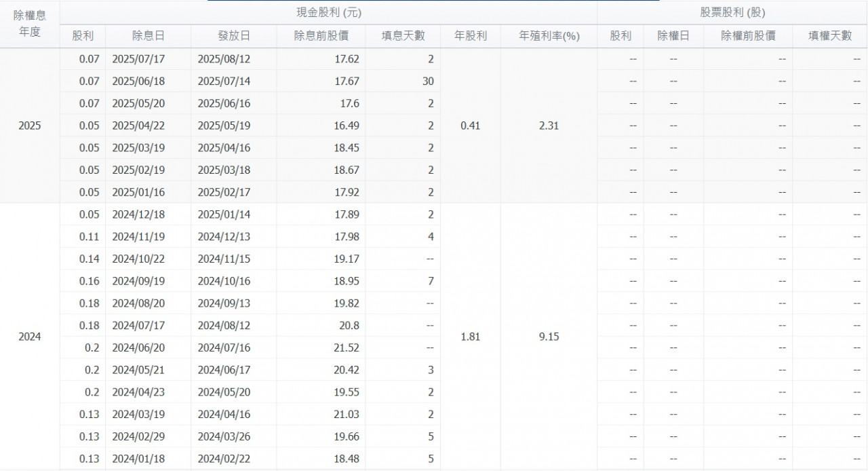Click the 除權日 column header
The height and width of the screenshot is (471, 868).
pyautogui.click(x=673, y=36)
